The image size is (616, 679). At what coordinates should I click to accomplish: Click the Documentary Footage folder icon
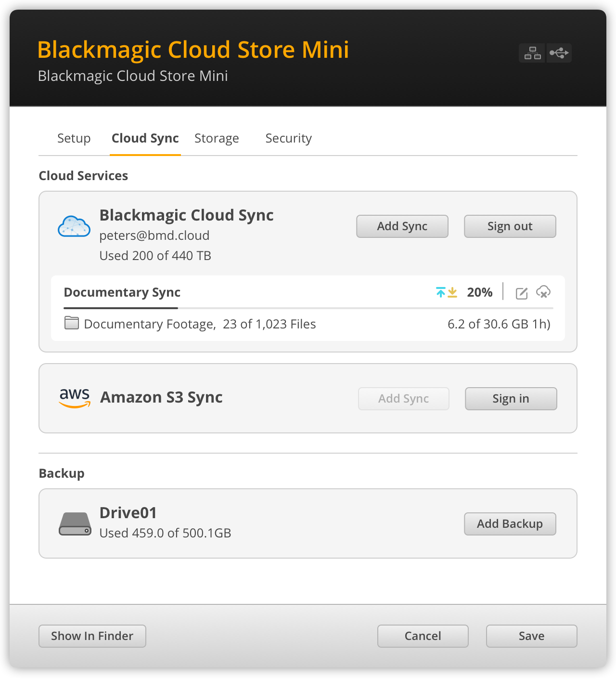click(x=71, y=323)
